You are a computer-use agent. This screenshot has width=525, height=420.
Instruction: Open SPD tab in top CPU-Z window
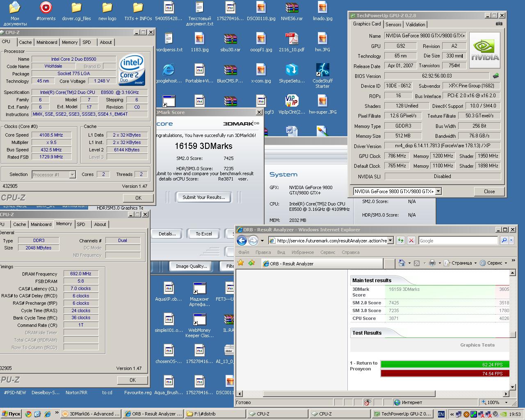tap(87, 42)
